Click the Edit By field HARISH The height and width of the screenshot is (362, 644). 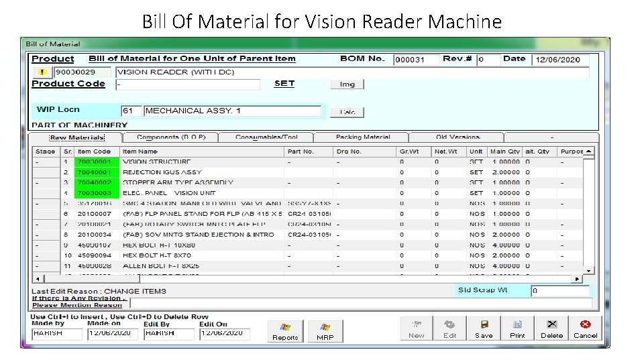point(169,334)
